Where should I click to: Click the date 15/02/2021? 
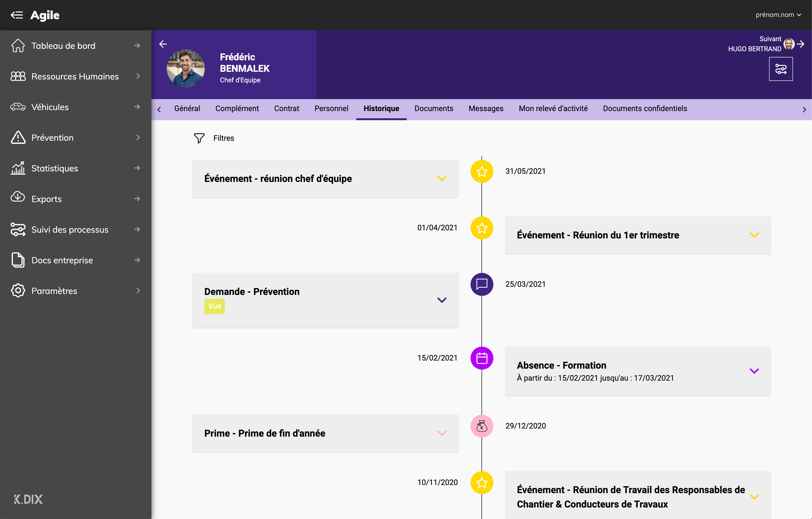pyautogui.click(x=437, y=358)
